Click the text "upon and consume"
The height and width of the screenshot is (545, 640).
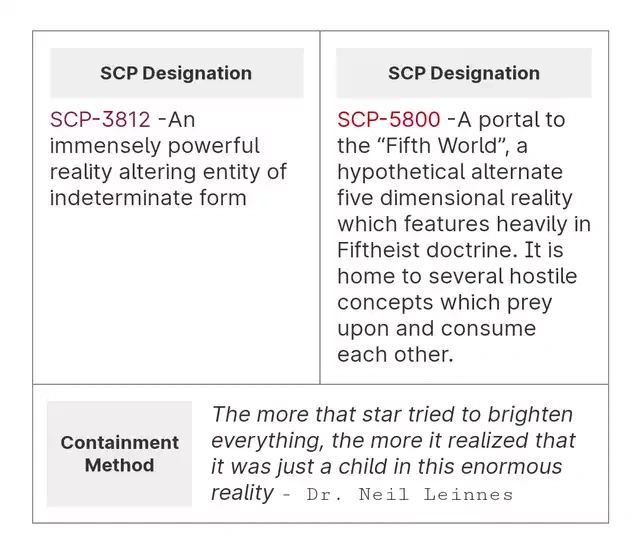tap(436, 328)
